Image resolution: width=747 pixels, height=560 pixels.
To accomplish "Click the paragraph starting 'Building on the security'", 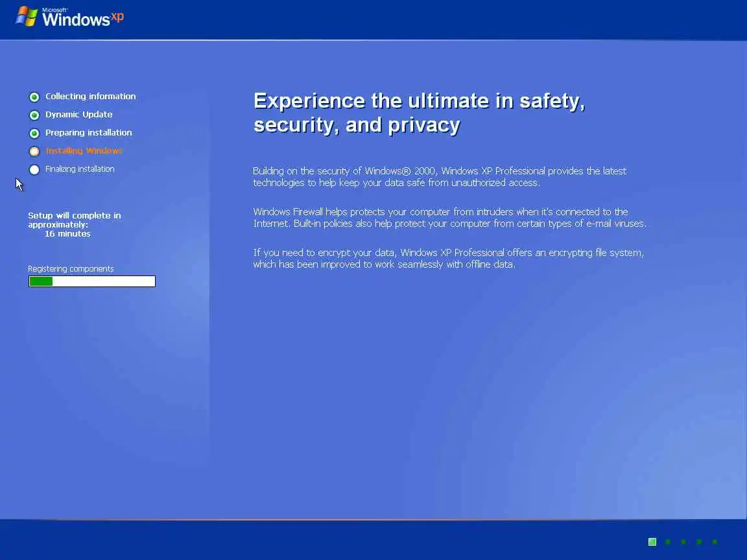I will point(440,177).
